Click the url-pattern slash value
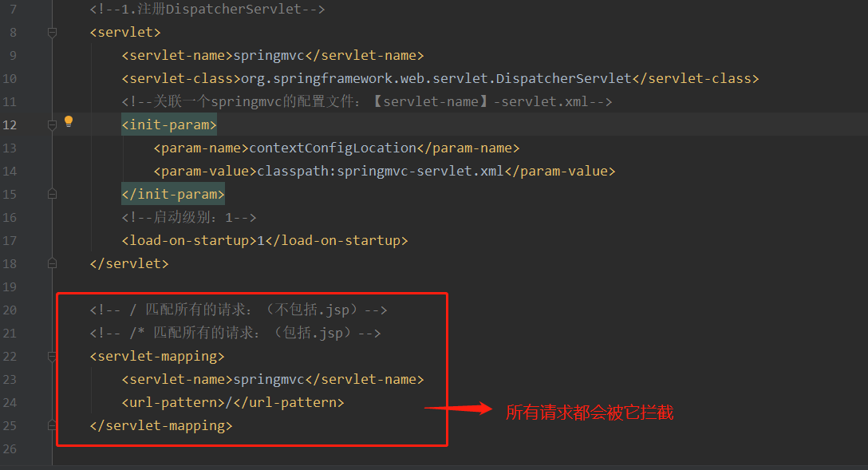This screenshot has height=470, width=868. [x=229, y=402]
